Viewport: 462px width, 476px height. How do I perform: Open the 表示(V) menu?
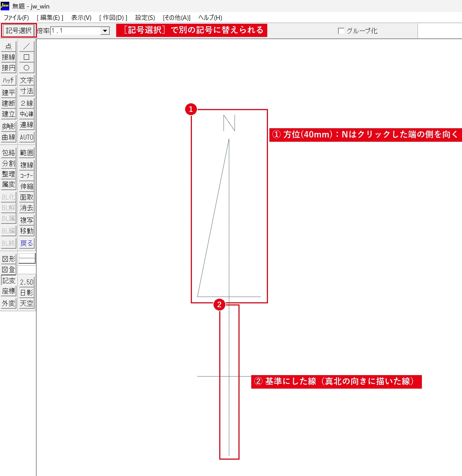[x=81, y=18]
